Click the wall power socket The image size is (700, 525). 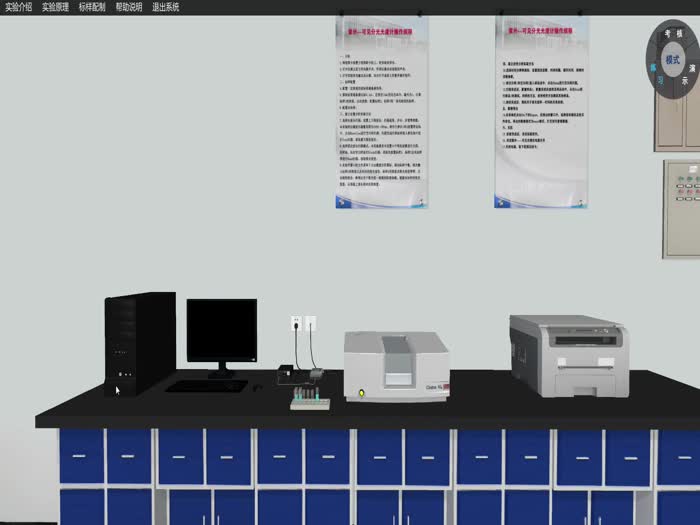(x=302, y=324)
